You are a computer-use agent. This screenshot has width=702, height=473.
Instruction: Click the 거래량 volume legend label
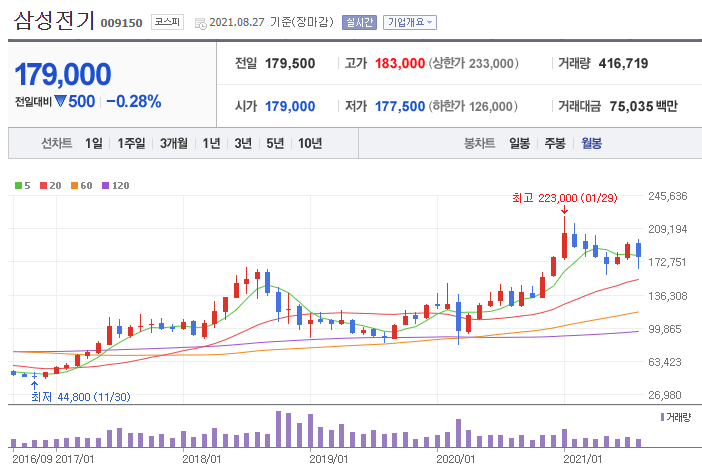(678, 417)
